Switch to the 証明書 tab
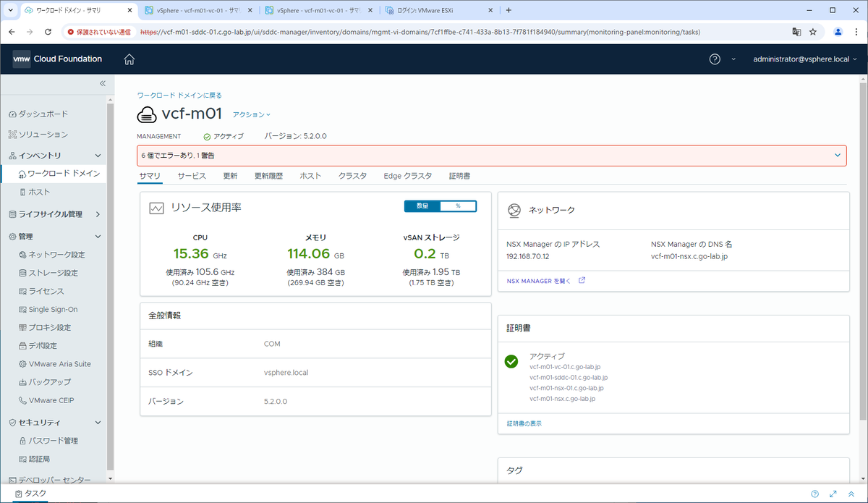868x503 pixels. [x=459, y=176]
